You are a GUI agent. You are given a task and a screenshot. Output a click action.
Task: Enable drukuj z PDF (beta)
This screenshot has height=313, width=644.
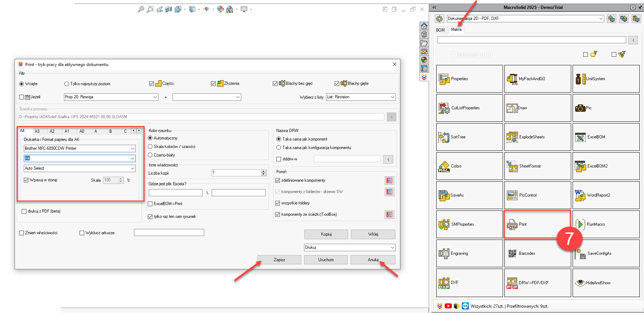click(x=24, y=211)
